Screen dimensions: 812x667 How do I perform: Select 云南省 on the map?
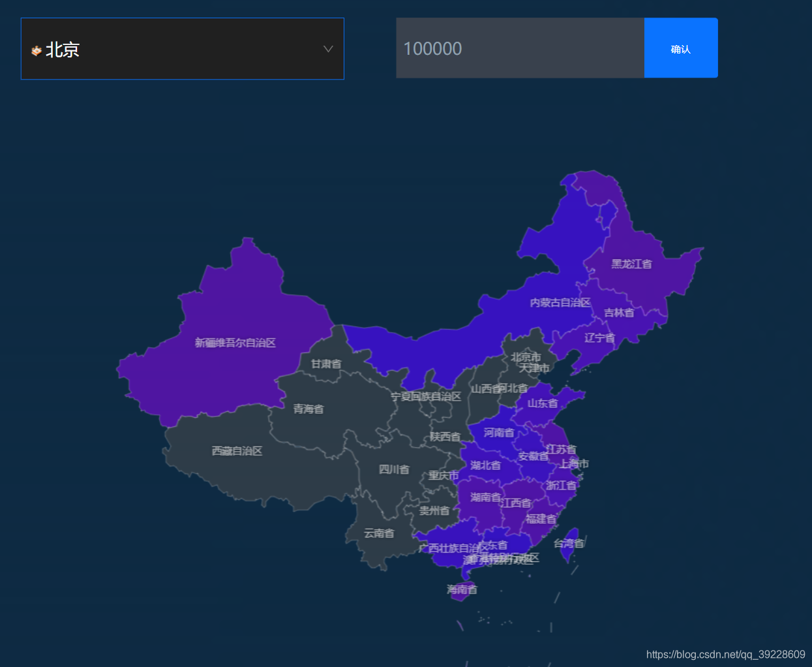(379, 533)
